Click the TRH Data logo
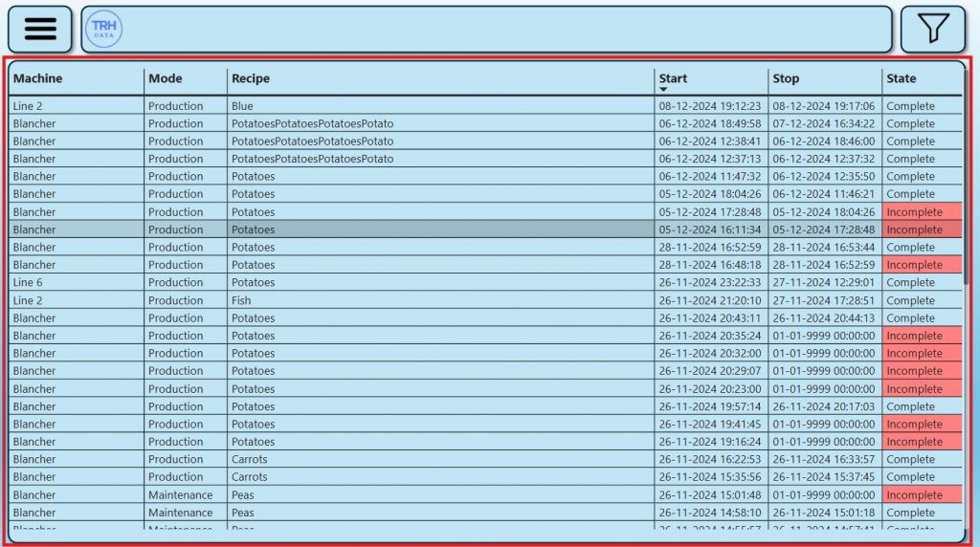980x547 pixels. pyautogui.click(x=103, y=29)
